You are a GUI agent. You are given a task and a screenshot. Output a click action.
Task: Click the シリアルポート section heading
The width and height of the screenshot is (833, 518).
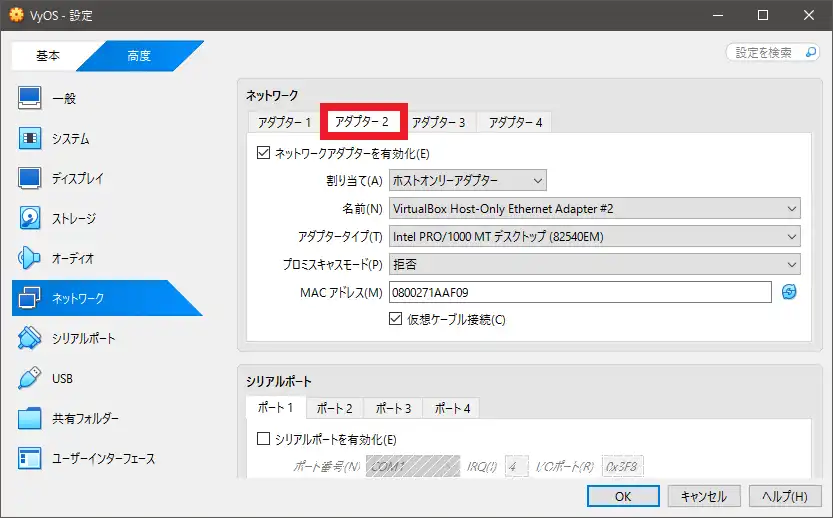pos(279,381)
